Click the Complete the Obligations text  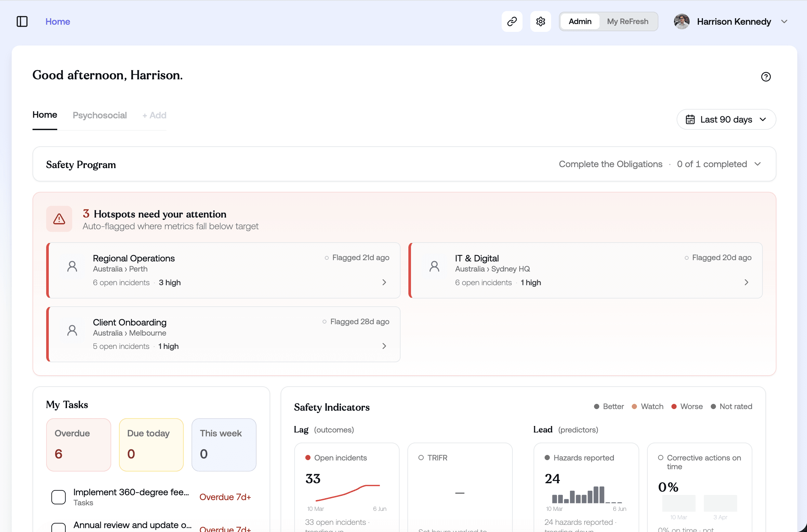(x=611, y=164)
